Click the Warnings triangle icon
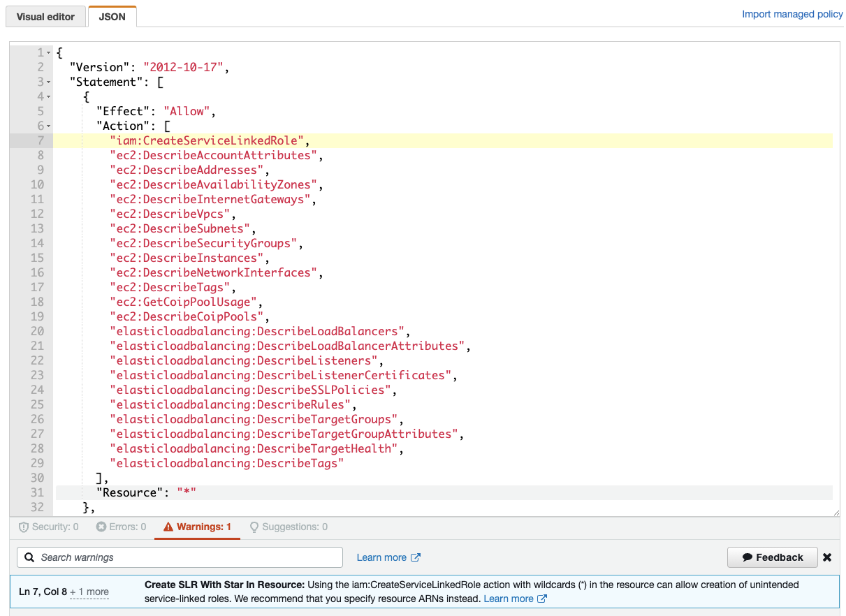The width and height of the screenshot is (846, 616). tap(168, 527)
